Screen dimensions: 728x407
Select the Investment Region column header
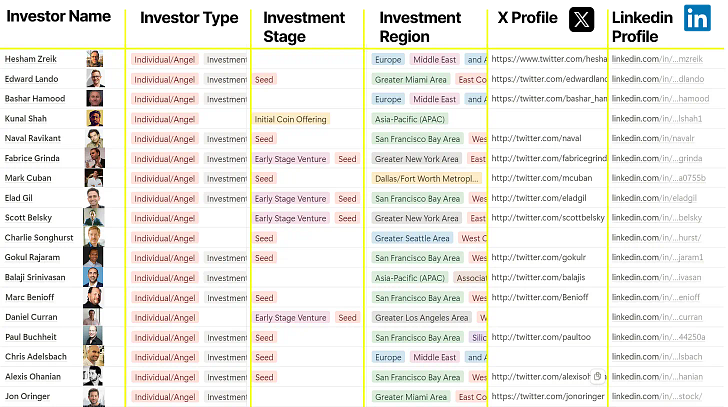tap(420, 27)
